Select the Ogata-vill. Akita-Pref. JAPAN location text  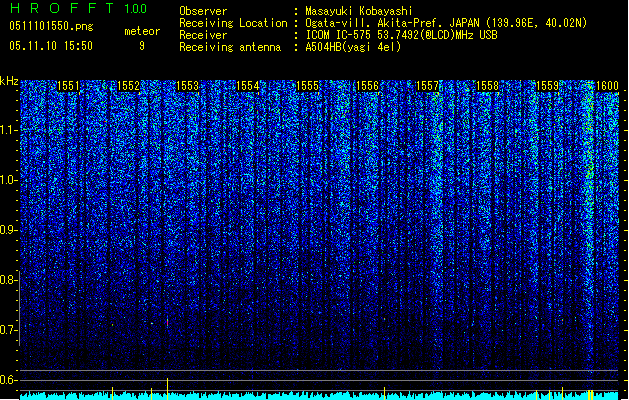pos(446,23)
